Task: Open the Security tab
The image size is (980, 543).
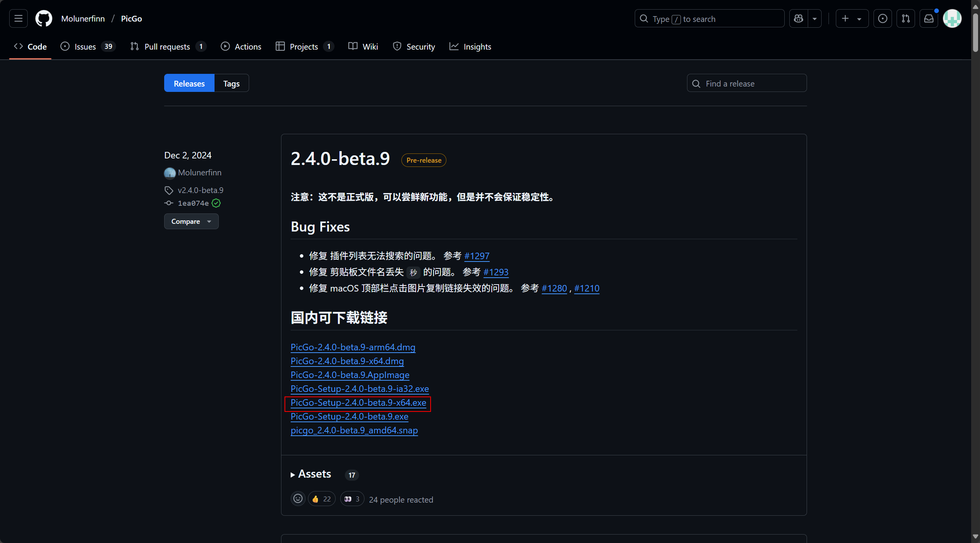Action: pyautogui.click(x=414, y=46)
